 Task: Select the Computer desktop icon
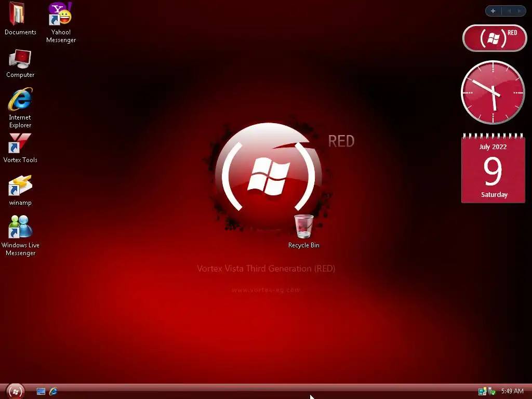(20, 64)
